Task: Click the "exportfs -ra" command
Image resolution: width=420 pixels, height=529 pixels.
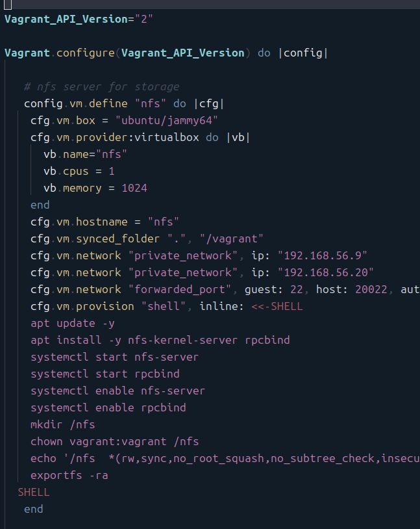Action: click(x=69, y=475)
